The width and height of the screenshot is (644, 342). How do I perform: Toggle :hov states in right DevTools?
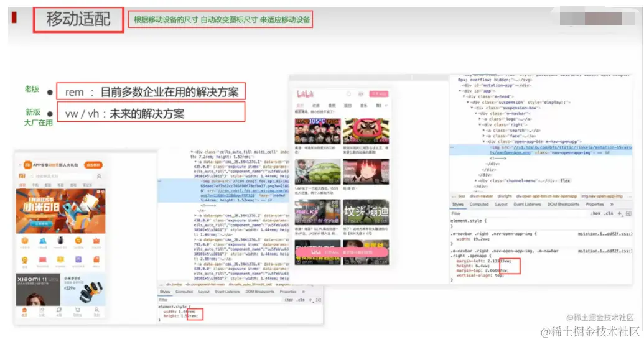[x=595, y=213]
